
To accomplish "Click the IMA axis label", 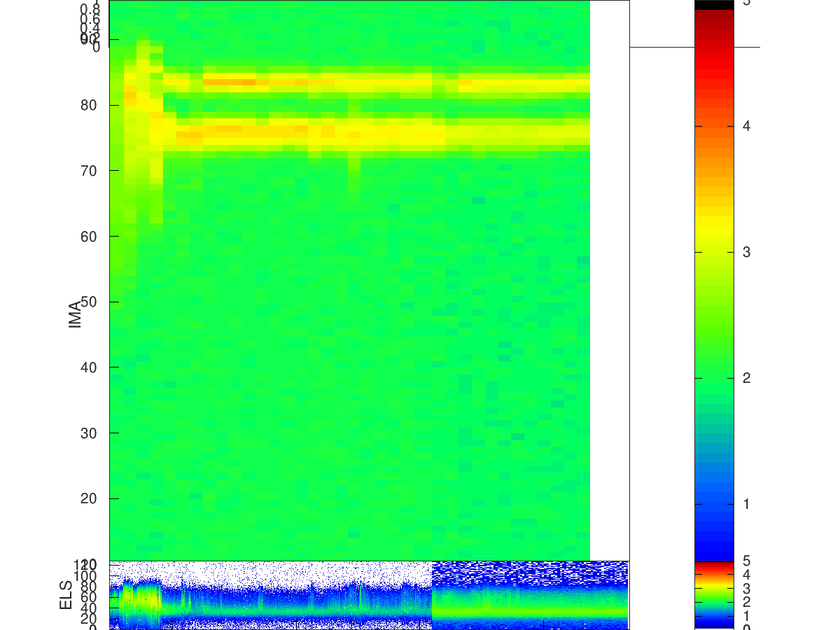I will pyautogui.click(x=76, y=314).
